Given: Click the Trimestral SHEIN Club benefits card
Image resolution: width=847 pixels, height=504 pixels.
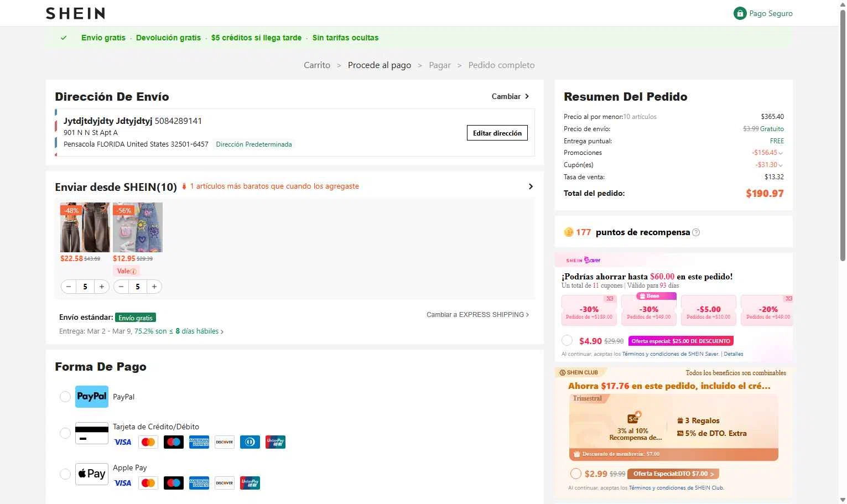Looking at the screenshot, I should tap(674, 427).
